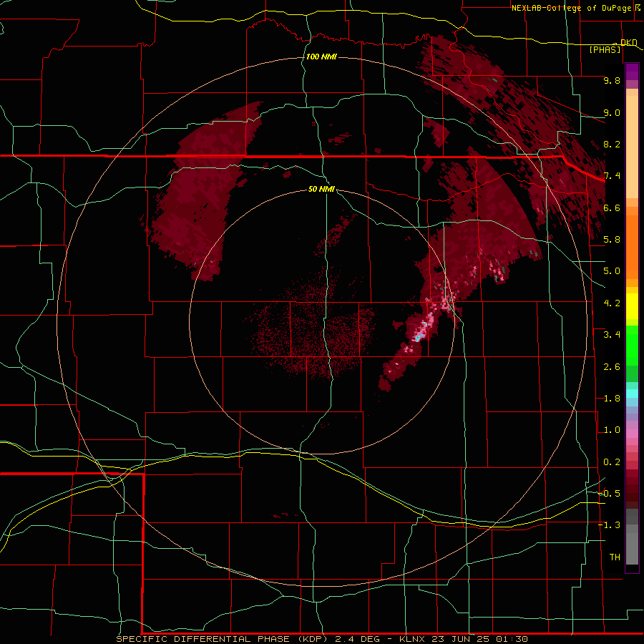Click the 5.8 legend value

coord(612,240)
